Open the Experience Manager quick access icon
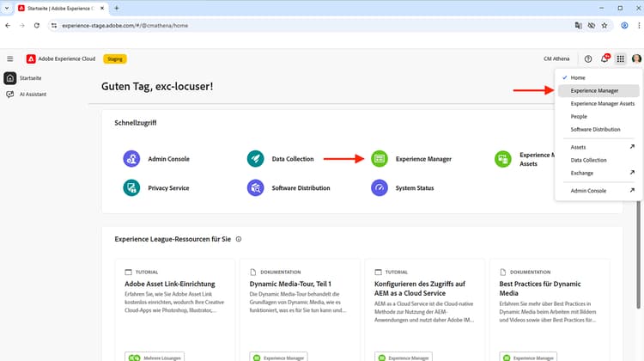This screenshot has height=361, width=644. tap(380, 159)
